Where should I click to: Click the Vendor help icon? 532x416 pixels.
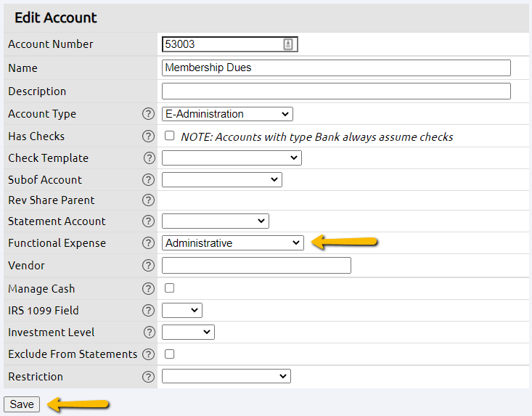148,265
